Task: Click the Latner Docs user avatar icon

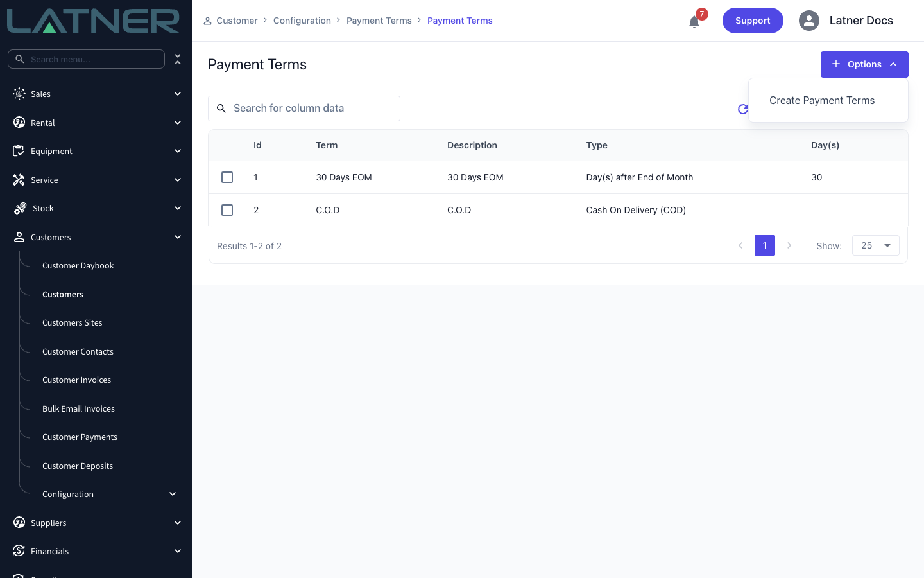Action: pos(809,21)
